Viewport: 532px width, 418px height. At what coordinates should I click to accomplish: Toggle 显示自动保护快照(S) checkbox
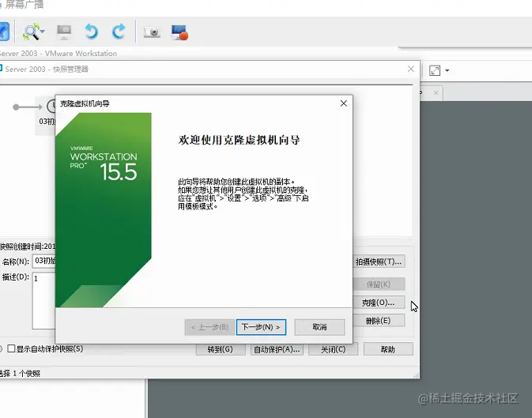point(11,348)
